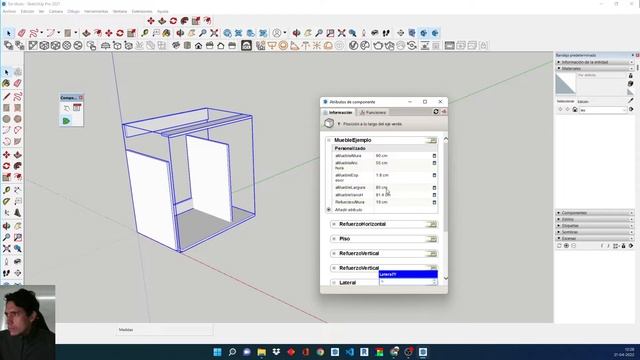This screenshot has width=640, height=360.
Task: Click the Interact tool in floating Componentes toolbar
Action: 66,108
